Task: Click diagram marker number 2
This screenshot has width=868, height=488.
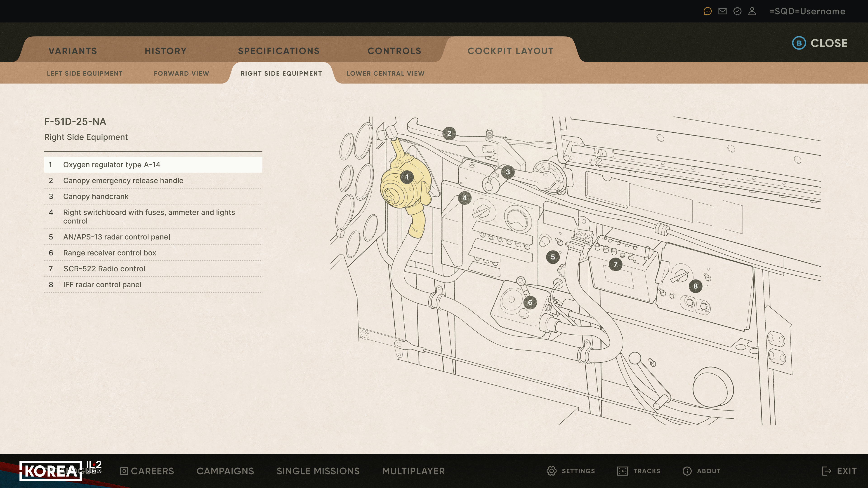Action: 449,133
